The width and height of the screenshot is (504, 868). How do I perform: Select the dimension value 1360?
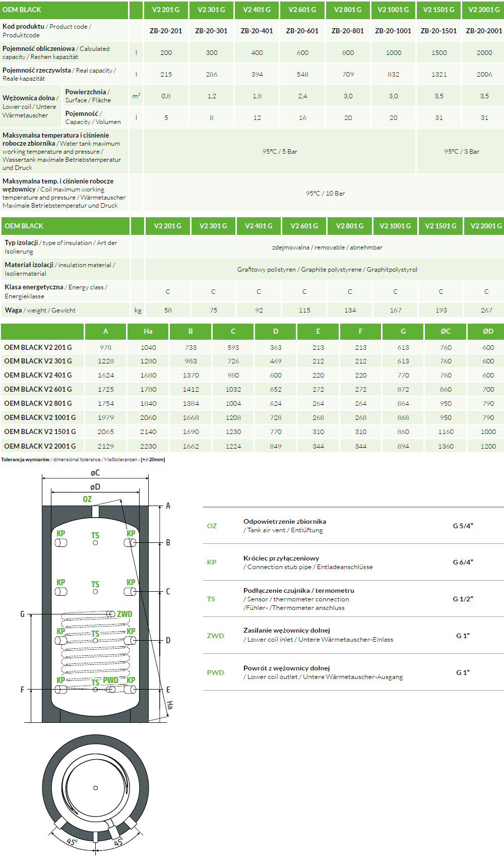(x=446, y=446)
